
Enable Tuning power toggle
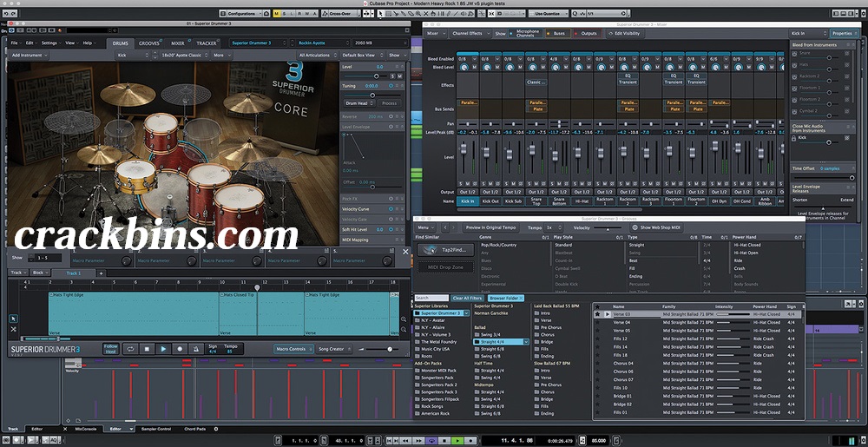(x=391, y=86)
